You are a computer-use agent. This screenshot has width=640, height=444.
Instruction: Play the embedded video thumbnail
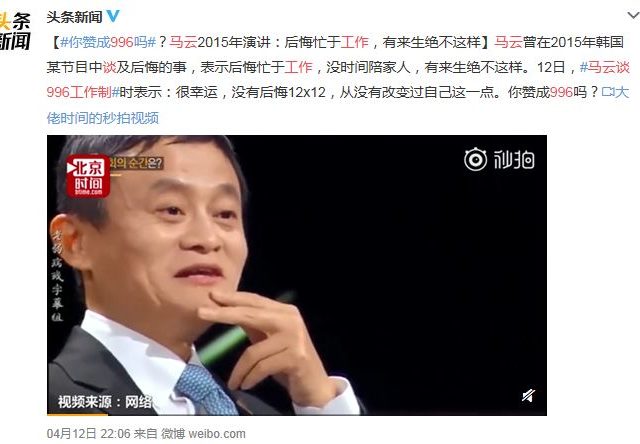click(x=297, y=275)
